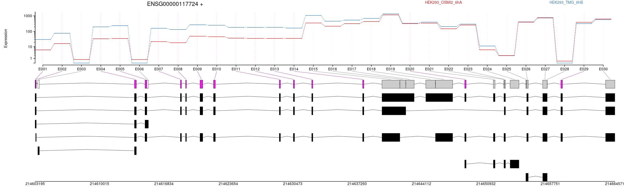The height and width of the screenshot is (188, 644).
Task: Click genomic coordinate 214637293
Action: coord(357,184)
